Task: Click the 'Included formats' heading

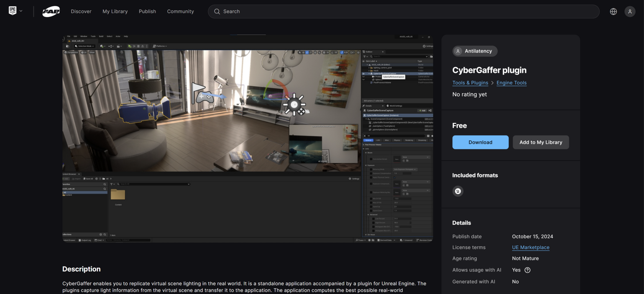Action: point(475,175)
